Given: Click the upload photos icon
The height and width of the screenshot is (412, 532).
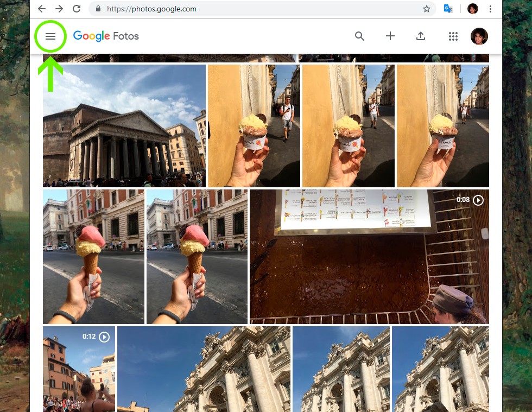Looking at the screenshot, I should point(420,36).
